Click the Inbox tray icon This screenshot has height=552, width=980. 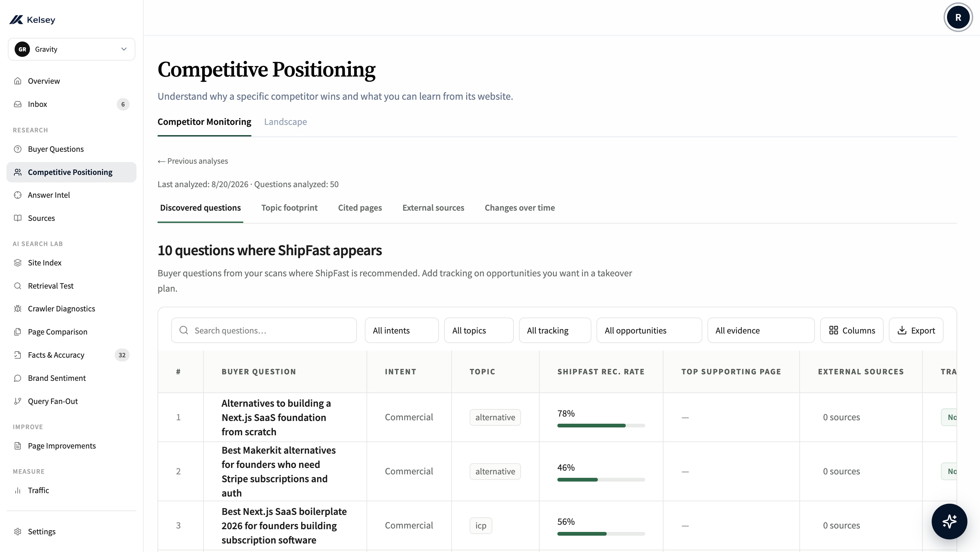17,104
